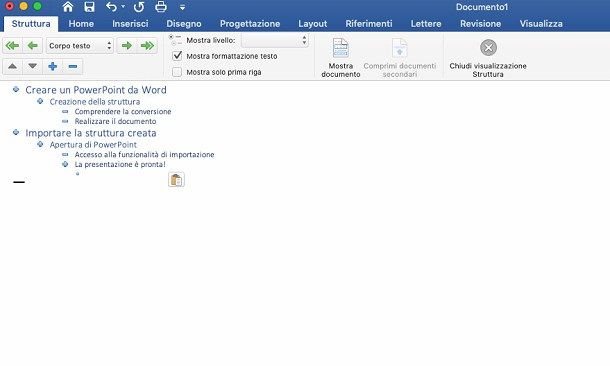Click the text Apertura di PowerPoint
The image size is (610, 366).
[93, 145]
